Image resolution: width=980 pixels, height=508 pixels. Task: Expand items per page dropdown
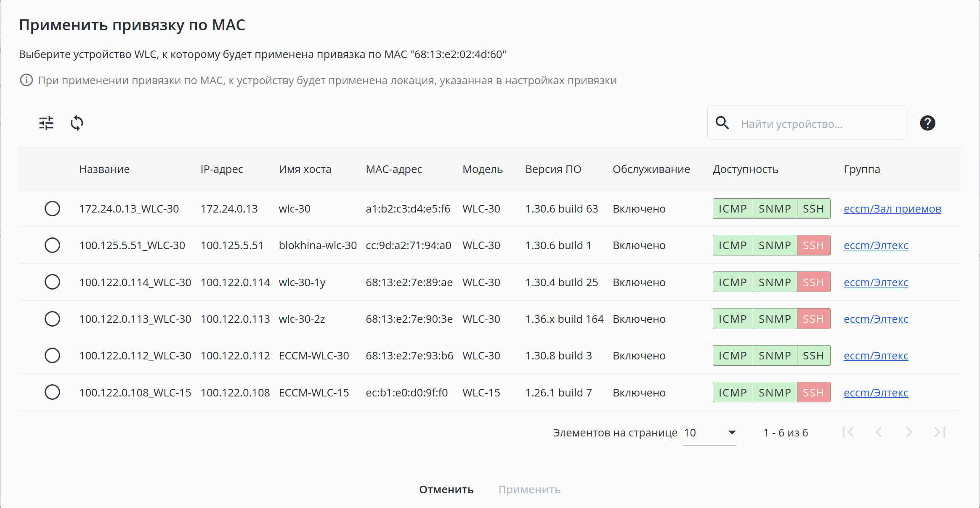pos(709,433)
